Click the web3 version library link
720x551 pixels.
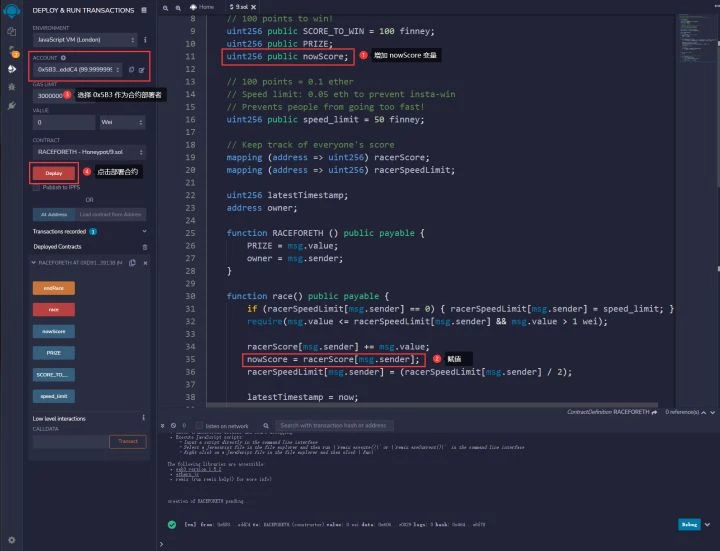point(198,470)
